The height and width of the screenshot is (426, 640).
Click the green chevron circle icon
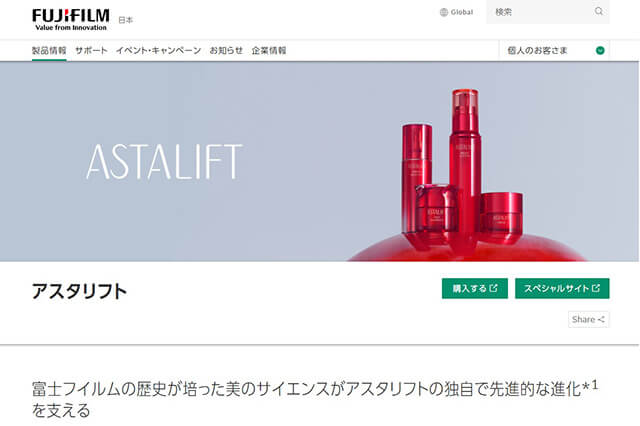coord(600,51)
